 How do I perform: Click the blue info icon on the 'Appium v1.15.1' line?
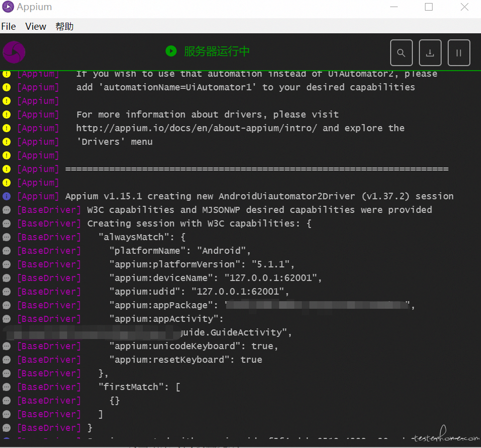(7, 196)
